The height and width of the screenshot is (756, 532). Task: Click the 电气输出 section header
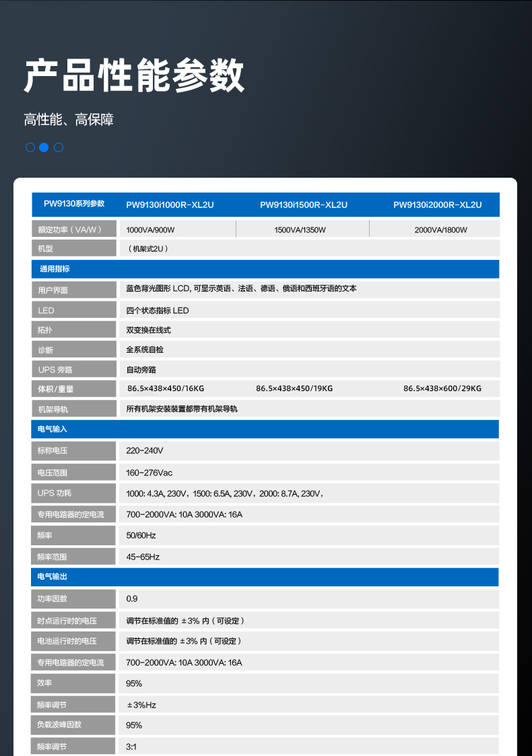click(265, 577)
